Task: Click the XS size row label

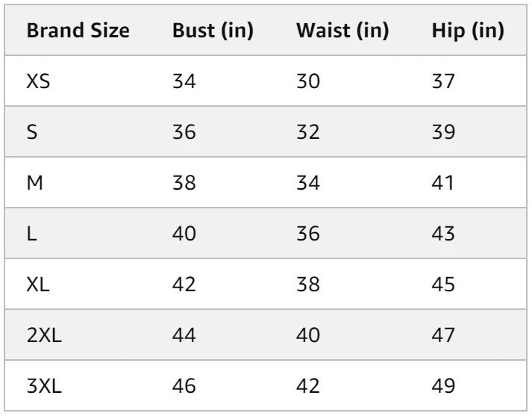Action: [39, 81]
